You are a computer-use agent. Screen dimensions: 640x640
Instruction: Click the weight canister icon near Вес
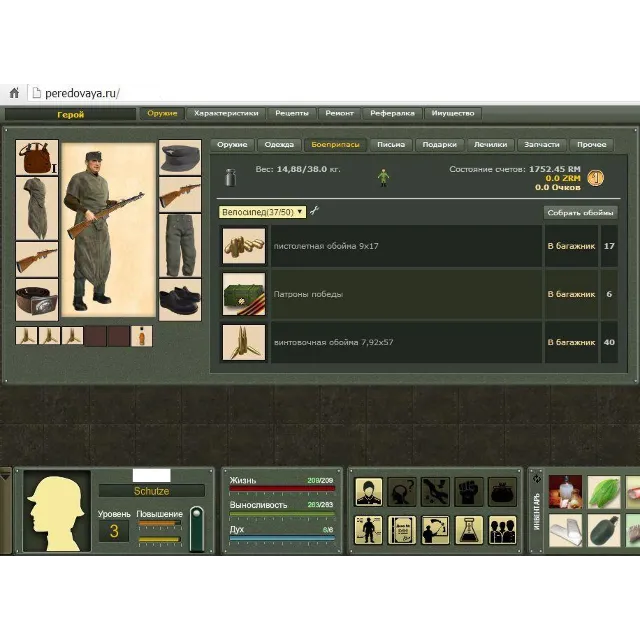coord(231,177)
